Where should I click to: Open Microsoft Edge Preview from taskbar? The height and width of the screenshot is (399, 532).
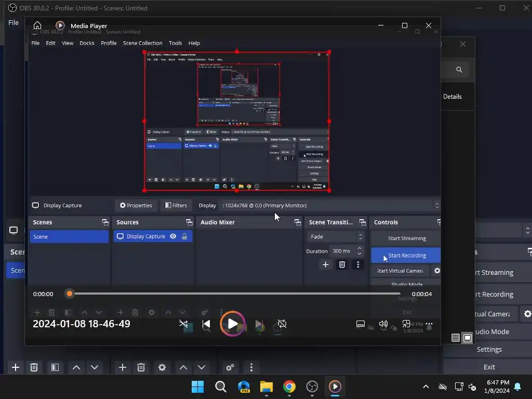[244, 387]
